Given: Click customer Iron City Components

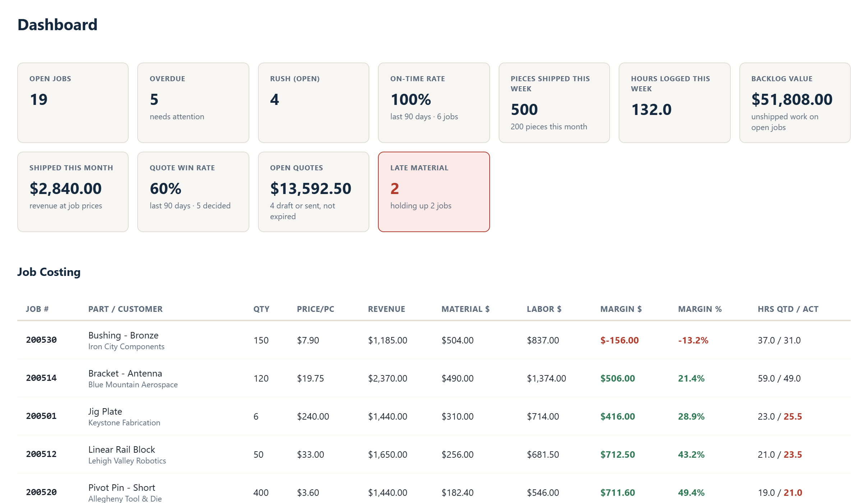Looking at the screenshot, I should click(126, 347).
